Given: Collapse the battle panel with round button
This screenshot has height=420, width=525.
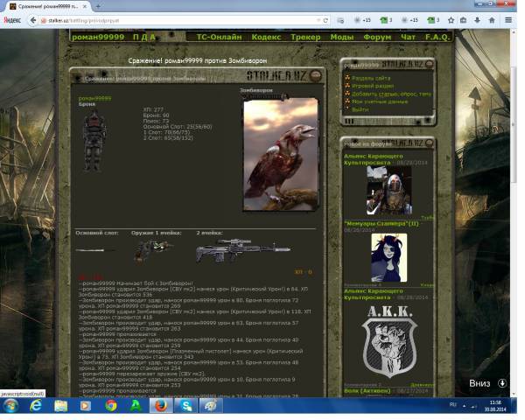Looking at the screenshot, I should click(x=315, y=76).
